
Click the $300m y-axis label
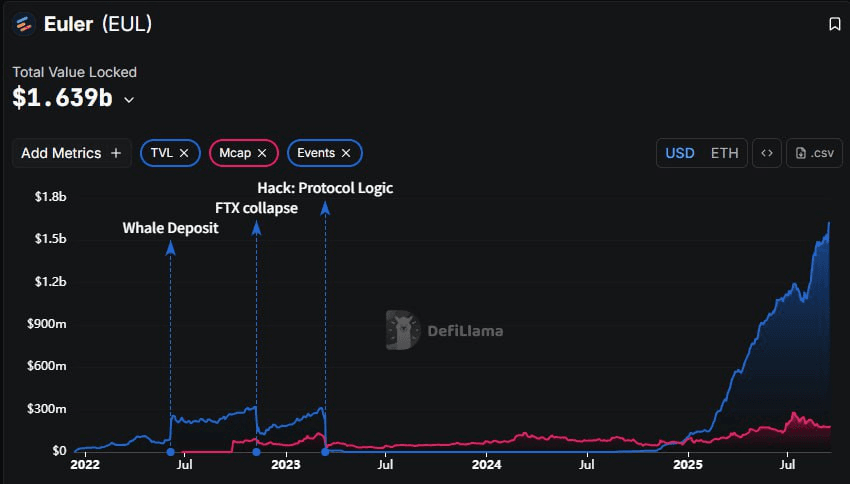[47, 409]
